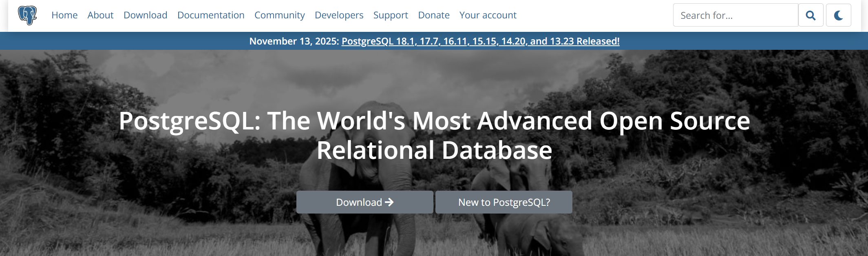Open the Donate link
Viewport: 868px width, 256px height.
[x=434, y=15]
